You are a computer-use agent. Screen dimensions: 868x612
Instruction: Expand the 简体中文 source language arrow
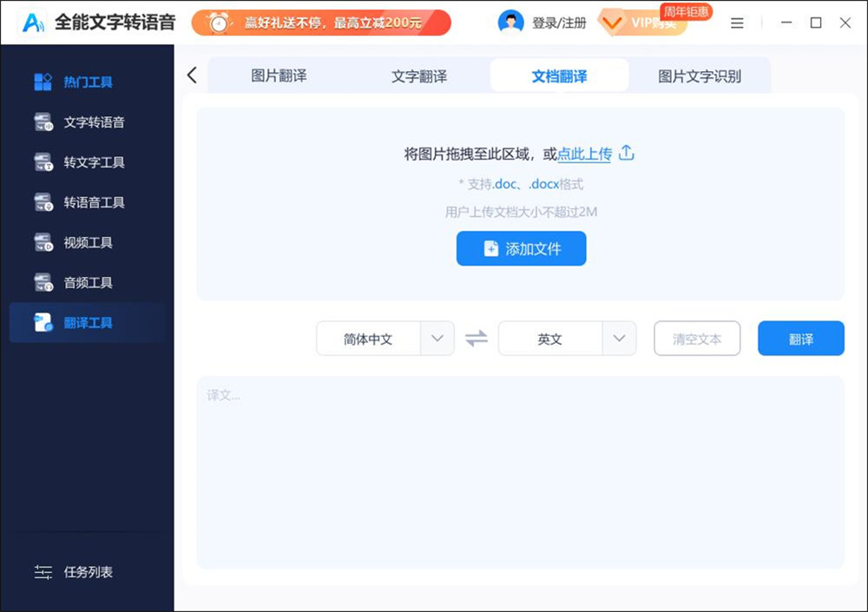pyautogui.click(x=437, y=339)
